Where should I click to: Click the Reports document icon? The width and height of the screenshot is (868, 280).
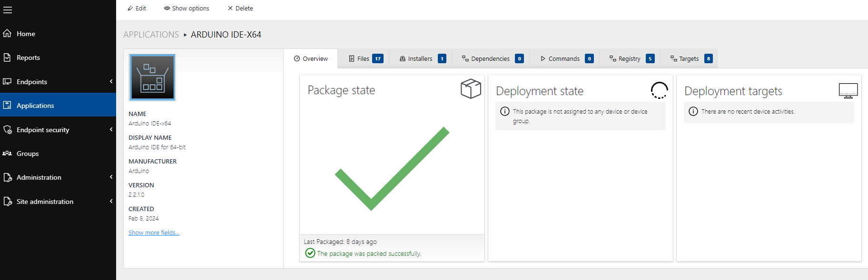tap(7, 58)
